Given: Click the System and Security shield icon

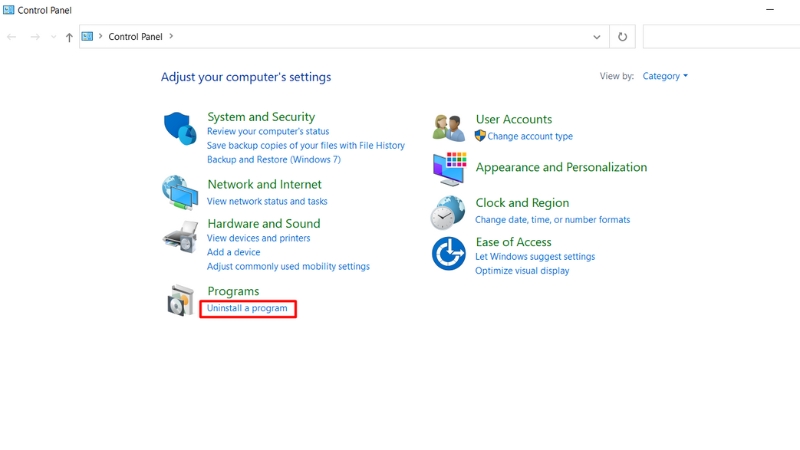Looking at the screenshot, I should (180, 129).
